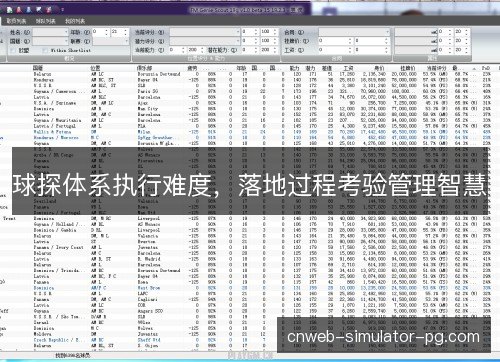Open the leftmost list tab in the ribbon
The width and height of the screenshot is (500, 362).
pyautogui.click(x=16, y=21)
